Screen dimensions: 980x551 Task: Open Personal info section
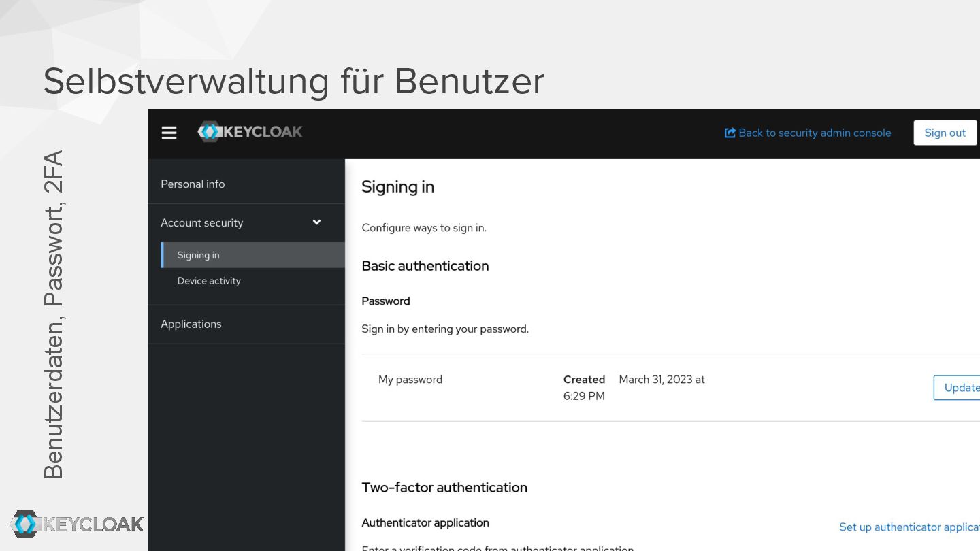tap(193, 184)
